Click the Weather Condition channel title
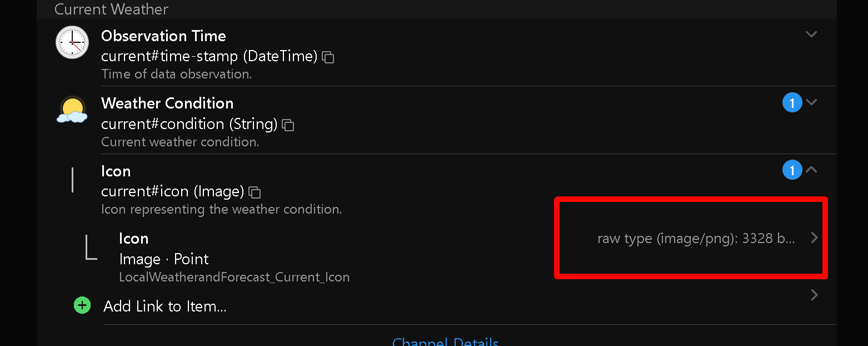The image size is (868, 346). tap(167, 103)
